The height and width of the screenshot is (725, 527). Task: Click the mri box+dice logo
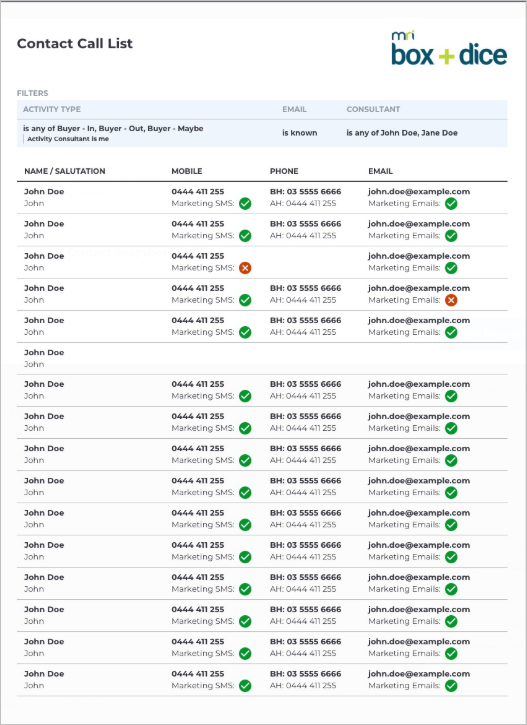click(449, 48)
